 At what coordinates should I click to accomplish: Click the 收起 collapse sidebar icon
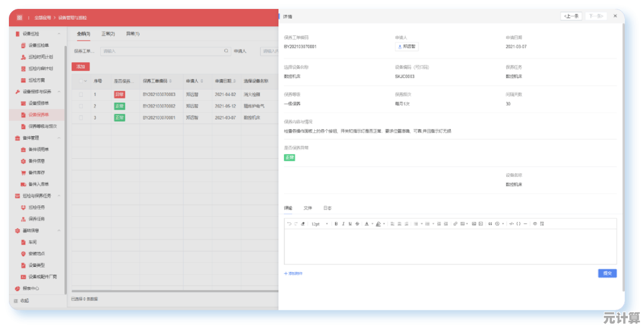point(16,301)
